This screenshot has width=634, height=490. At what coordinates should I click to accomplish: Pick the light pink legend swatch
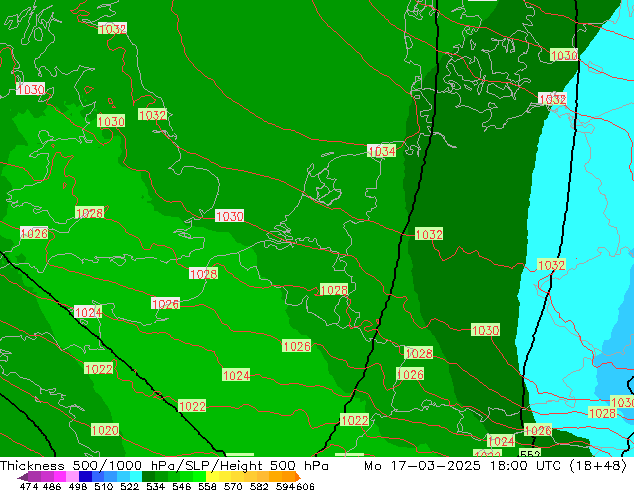click(x=72, y=476)
